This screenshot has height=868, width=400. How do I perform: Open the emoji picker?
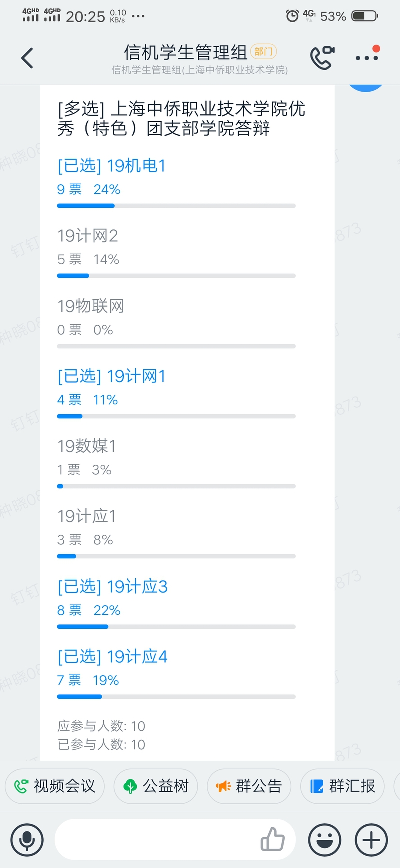325,840
